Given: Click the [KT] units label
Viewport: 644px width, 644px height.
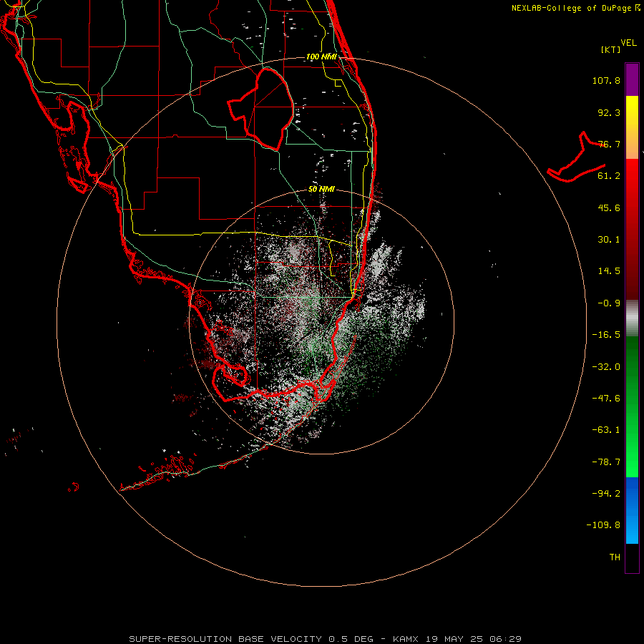Looking at the screenshot, I should (x=611, y=49).
